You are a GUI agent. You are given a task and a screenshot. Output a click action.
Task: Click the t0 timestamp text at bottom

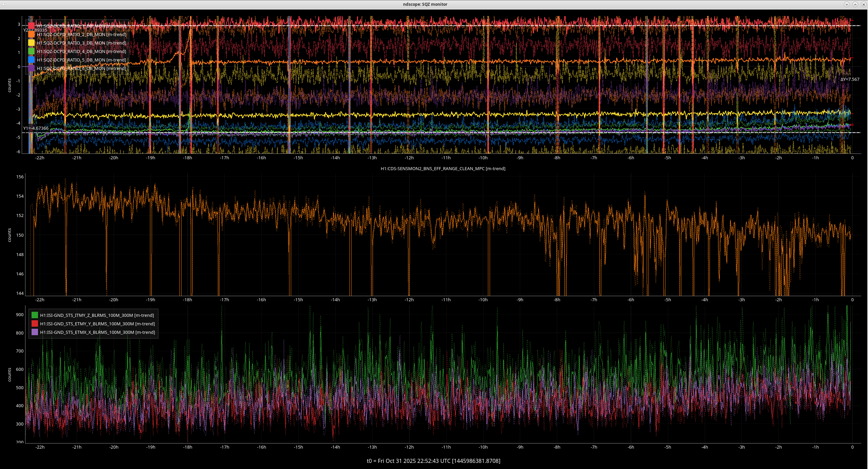[x=433, y=461]
